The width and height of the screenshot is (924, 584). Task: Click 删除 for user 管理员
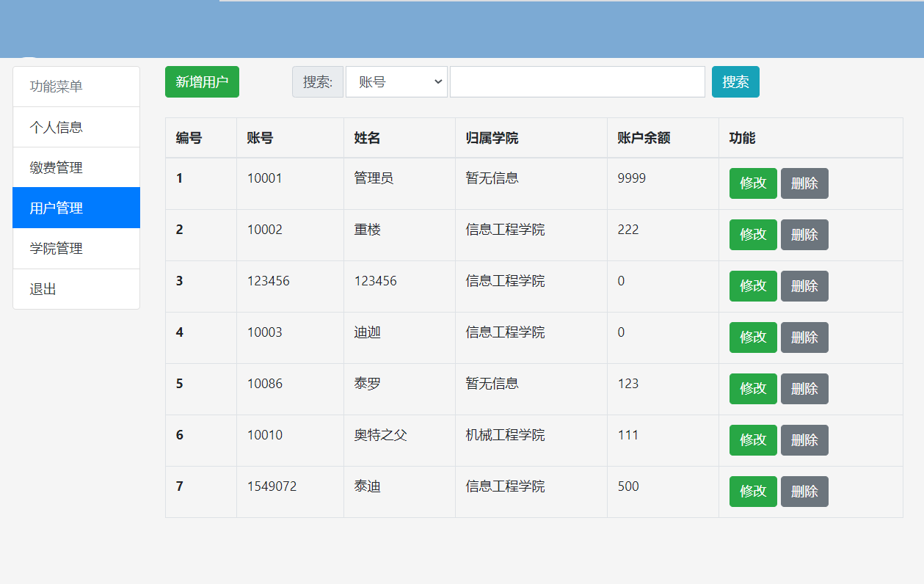click(x=804, y=183)
